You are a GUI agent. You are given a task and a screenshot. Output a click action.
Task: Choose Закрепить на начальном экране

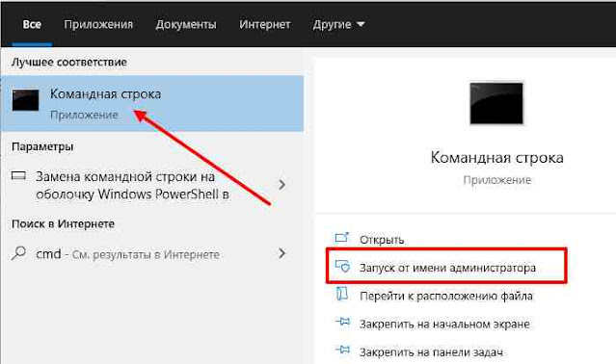(x=444, y=325)
